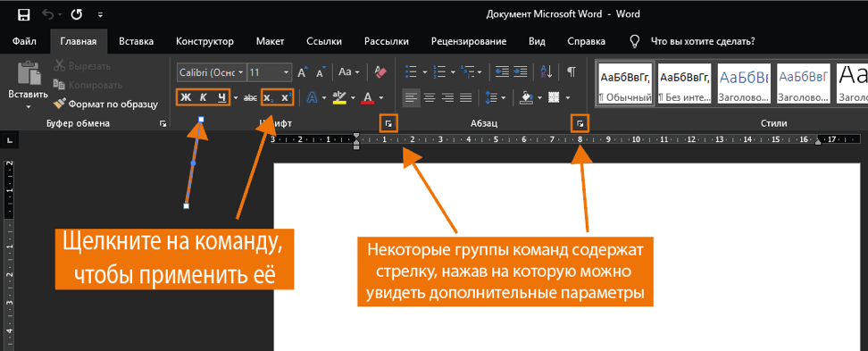The height and width of the screenshot is (351, 868).
Task: Click the Копировать button
Action: point(88,85)
